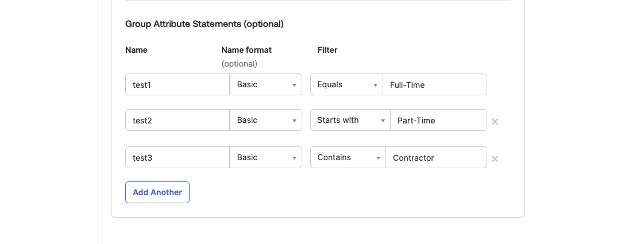Click Add Another button

tap(157, 192)
